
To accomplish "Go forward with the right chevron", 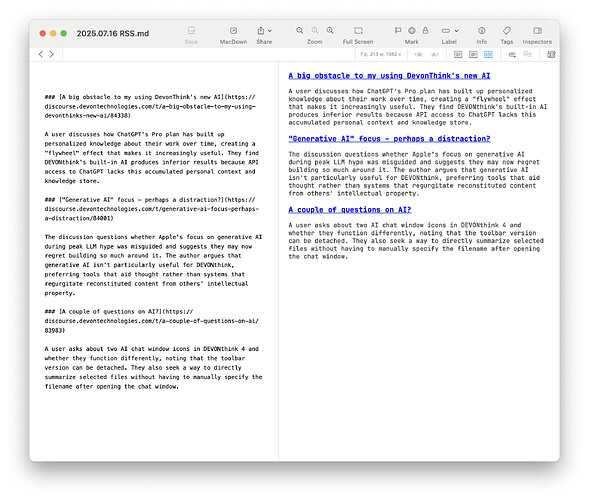I will tap(51, 54).
